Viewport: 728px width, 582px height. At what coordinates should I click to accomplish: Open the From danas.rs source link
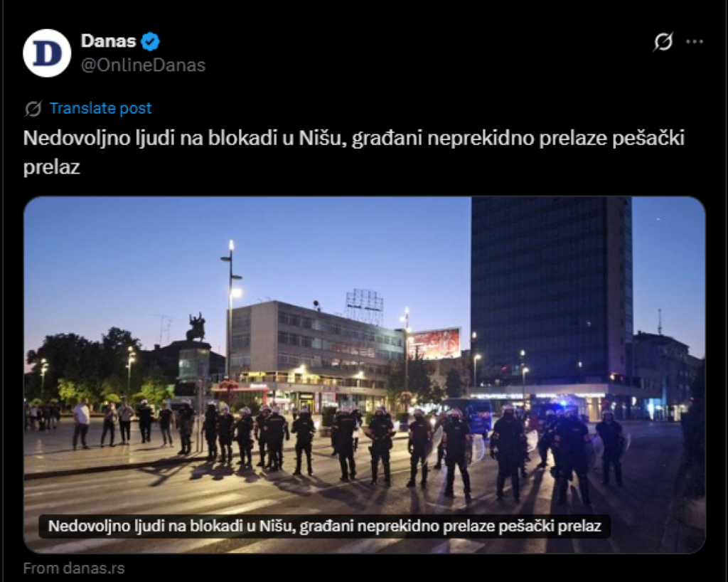coord(74,568)
